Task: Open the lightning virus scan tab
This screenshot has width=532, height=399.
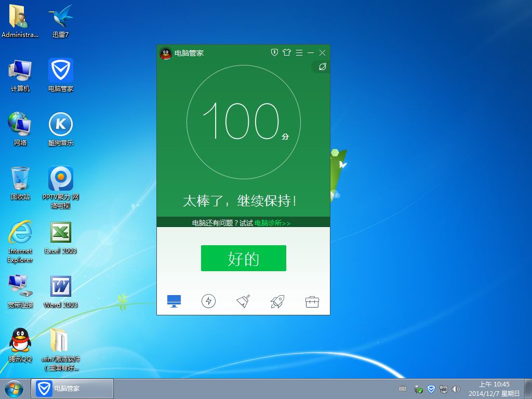Action: point(208,301)
